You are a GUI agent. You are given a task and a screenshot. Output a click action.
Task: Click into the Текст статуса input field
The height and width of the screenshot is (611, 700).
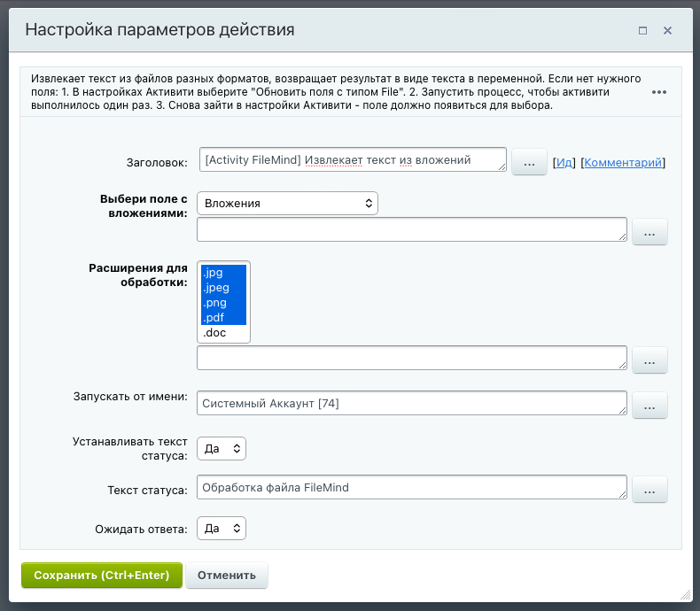coord(412,487)
